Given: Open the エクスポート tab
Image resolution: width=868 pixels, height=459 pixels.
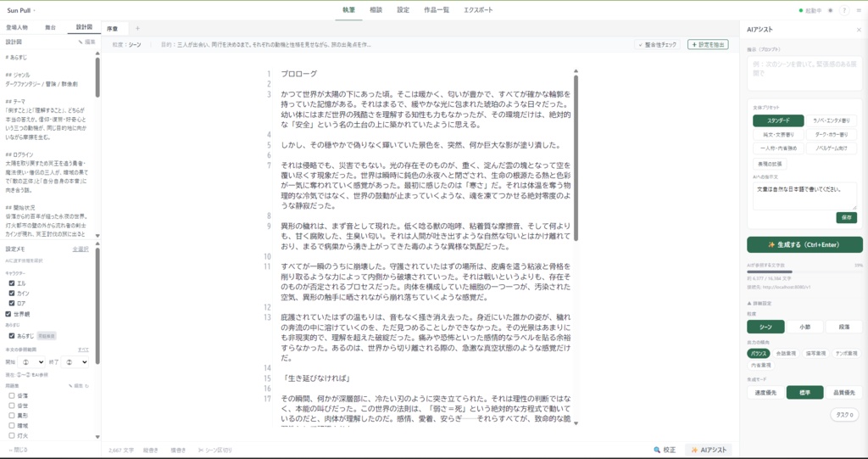Looking at the screenshot, I should [478, 10].
